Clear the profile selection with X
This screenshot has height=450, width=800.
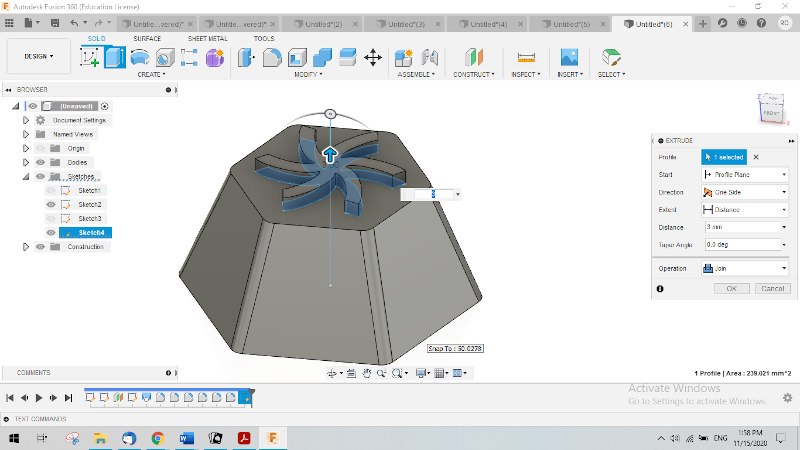coord(756,157)
